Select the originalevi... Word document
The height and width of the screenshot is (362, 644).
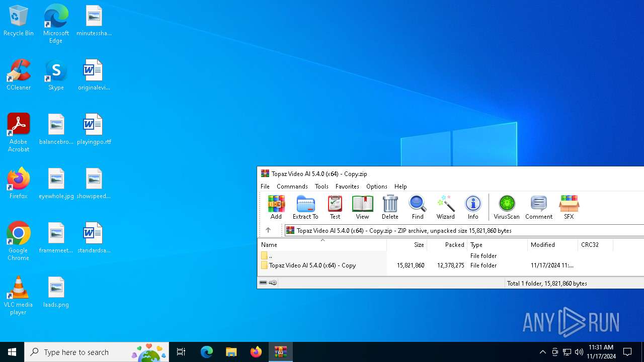click(x=94, y=75)
